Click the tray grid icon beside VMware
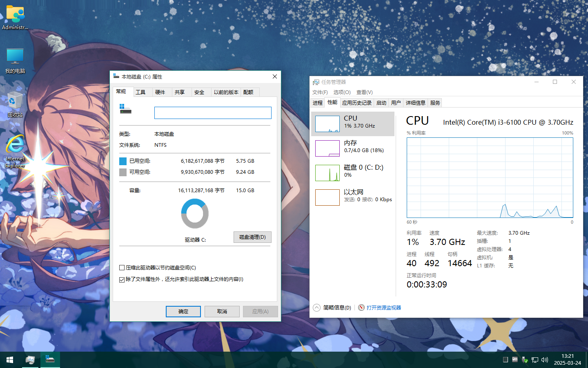The height and width of the screenshot is (368, 588). click(506, 360)
